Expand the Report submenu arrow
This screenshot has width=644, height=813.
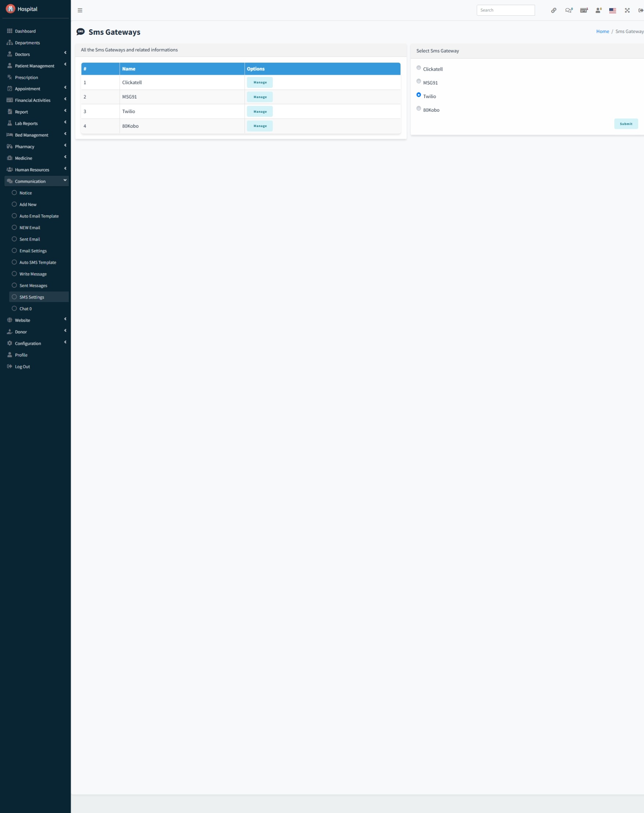65,111
